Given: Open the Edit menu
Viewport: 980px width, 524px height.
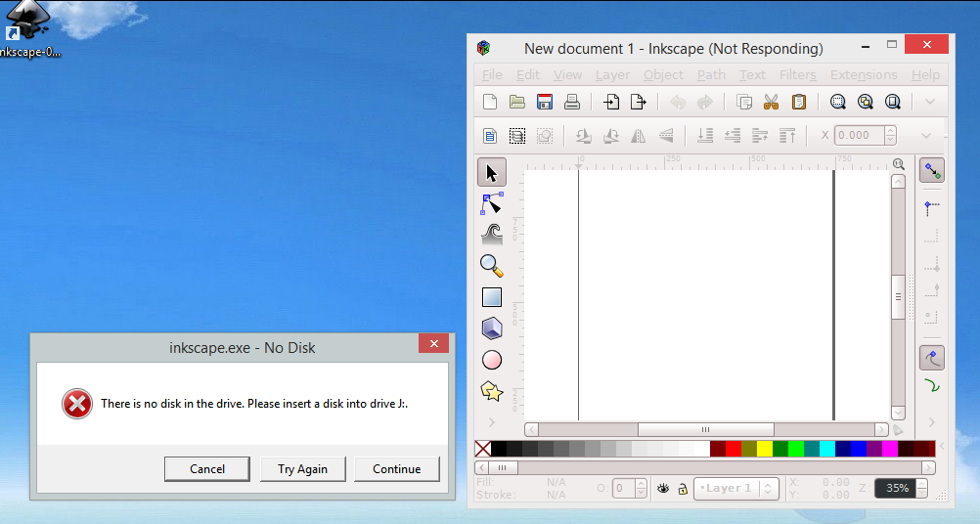Looking at the screenshot, I should [527, 75].
